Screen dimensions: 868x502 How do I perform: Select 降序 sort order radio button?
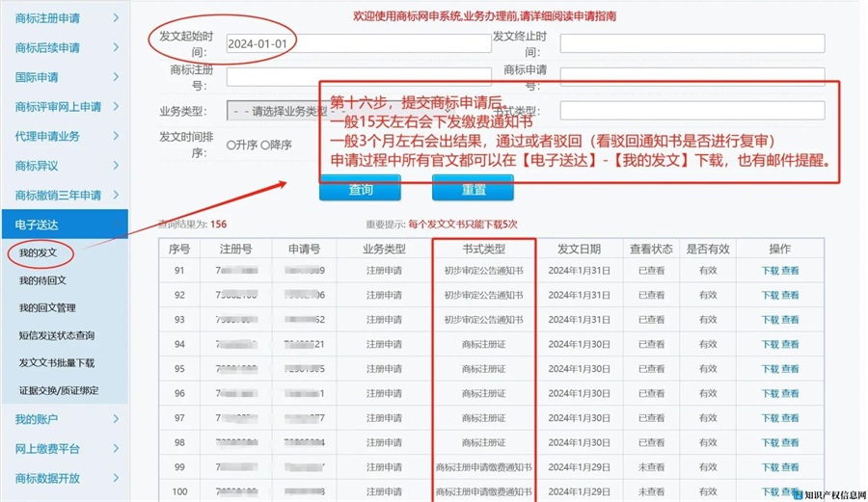pos(265,145)
